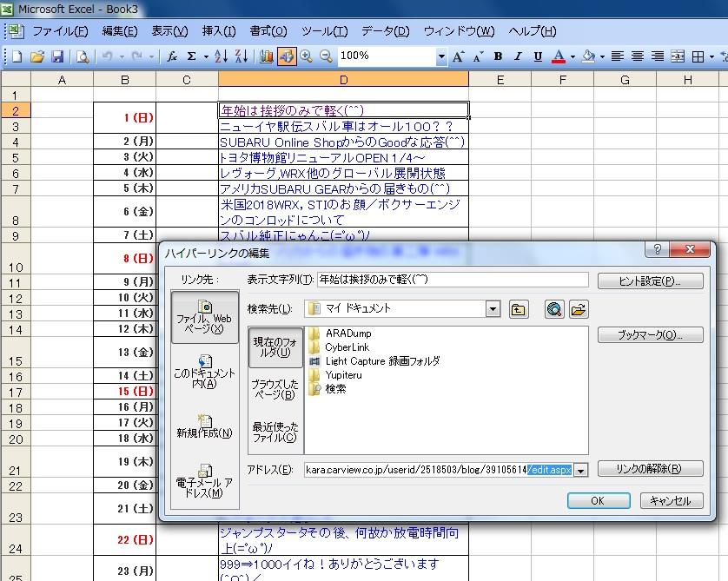Decrease font size with small A icon
This screenshot has width=728, height=581.
(x=478, y=56)
